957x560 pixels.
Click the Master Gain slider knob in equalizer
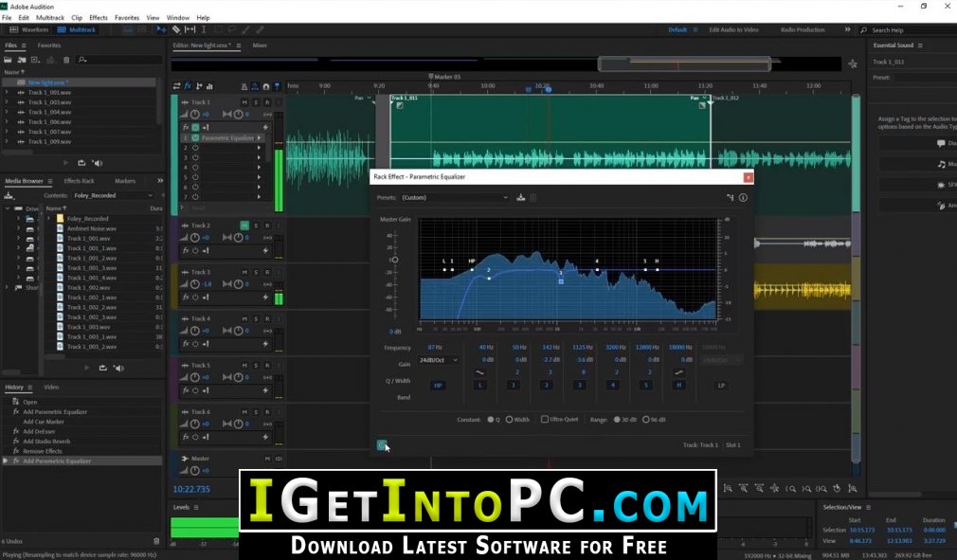click(395, 260)
